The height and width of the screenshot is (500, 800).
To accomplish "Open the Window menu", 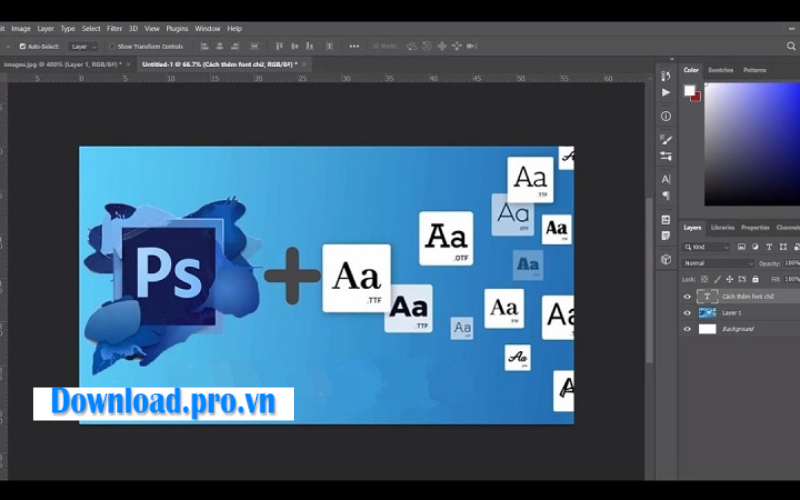I will 208,29.
